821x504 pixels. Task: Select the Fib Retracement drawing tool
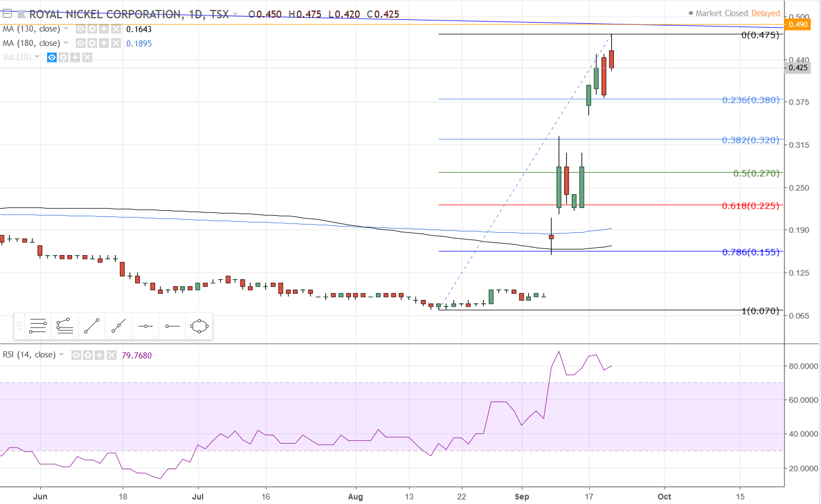coord(38,326)
